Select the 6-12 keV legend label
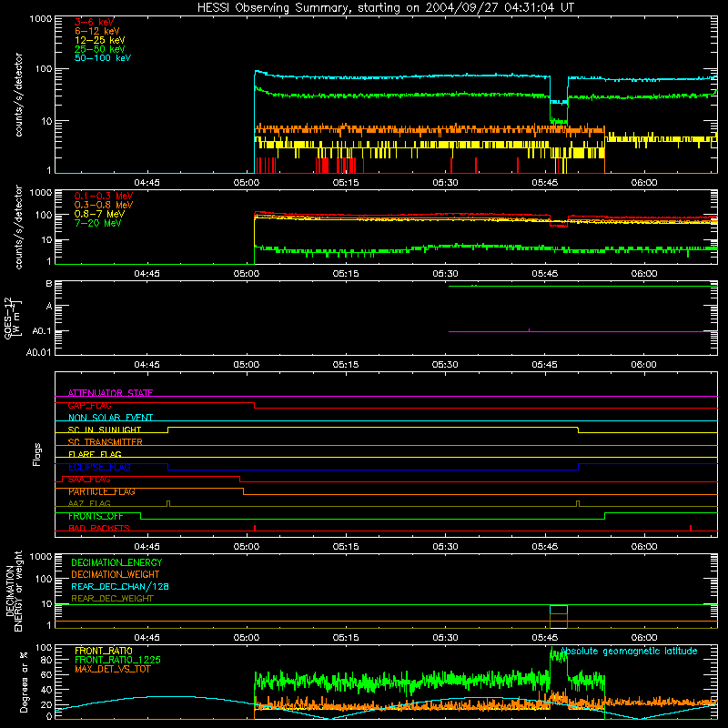 (x=97, y=31)
